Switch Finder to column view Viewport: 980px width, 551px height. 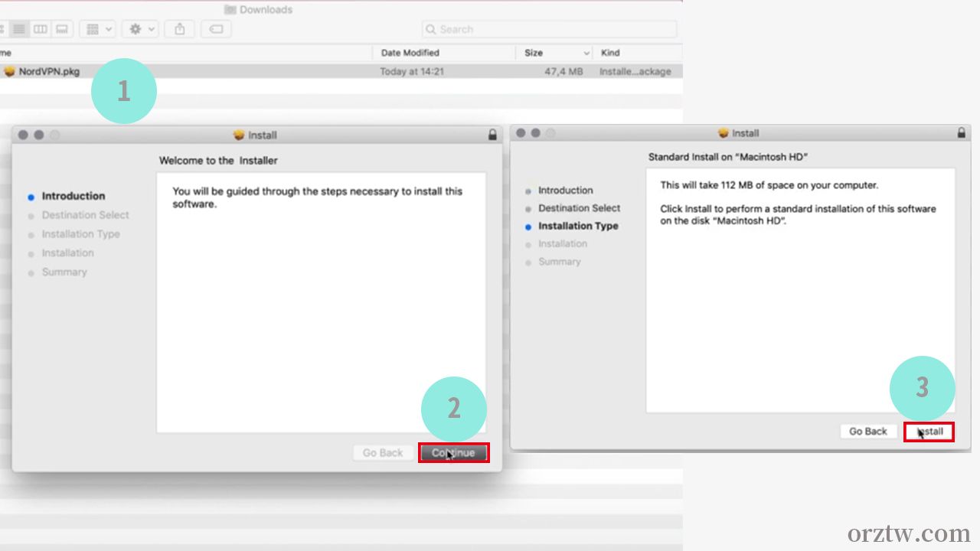coord(40,29)
